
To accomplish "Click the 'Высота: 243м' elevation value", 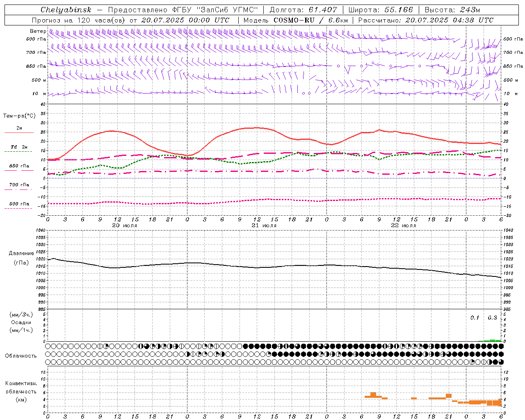I will pyautogui.click(x=452, y=10).
